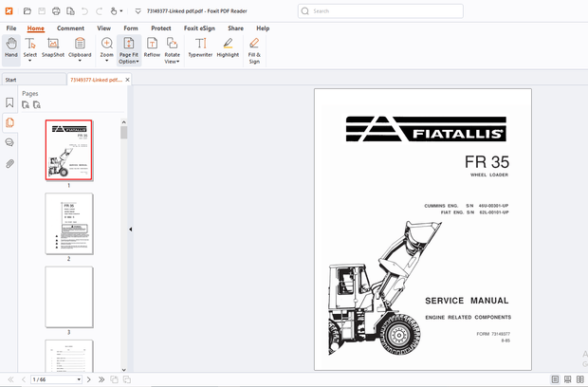
Task: Open the customize quick access toolbar arrow
Action: tap(138, 11)
